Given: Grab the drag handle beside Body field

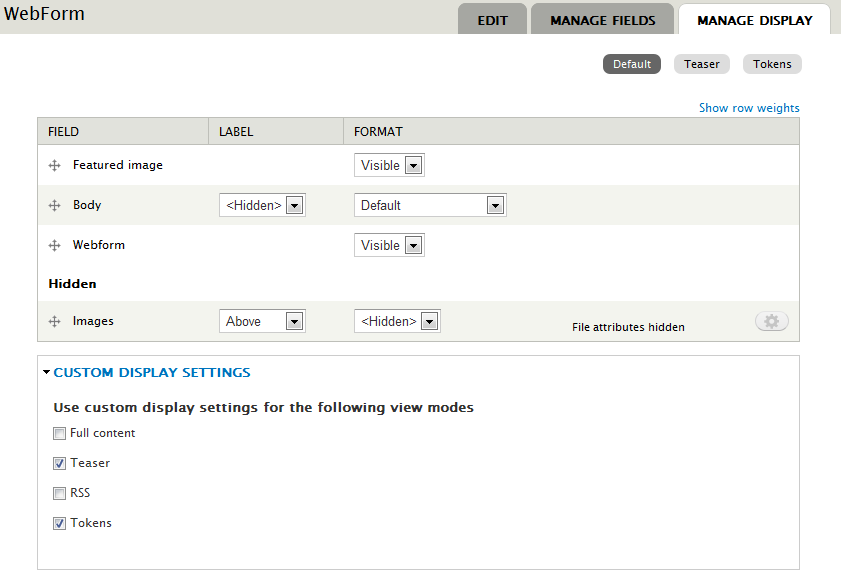Looking at the screenshot, I should [x=55, y=206].
